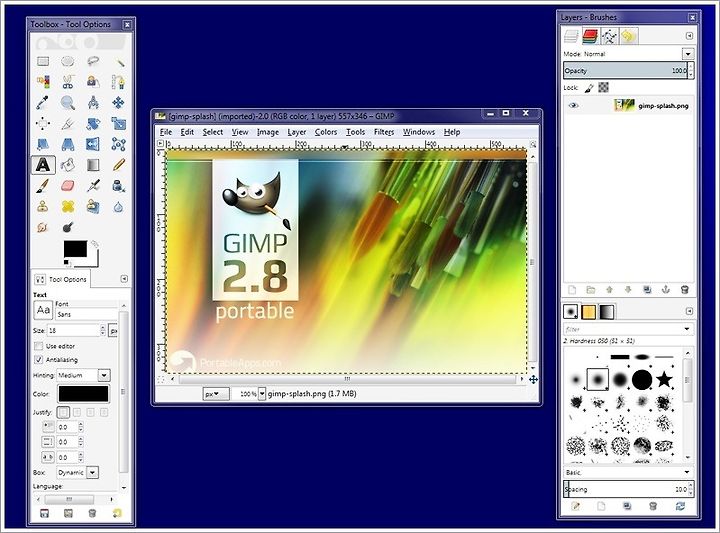Open the Filters menu
The width and height of the screenshot is (720, 533).
(384, 132)
